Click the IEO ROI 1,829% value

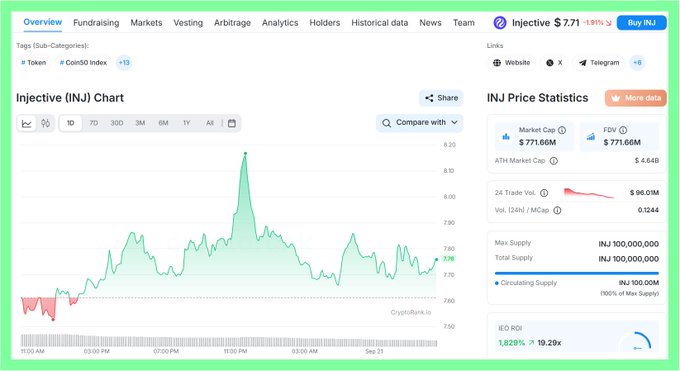coord(511,343)
